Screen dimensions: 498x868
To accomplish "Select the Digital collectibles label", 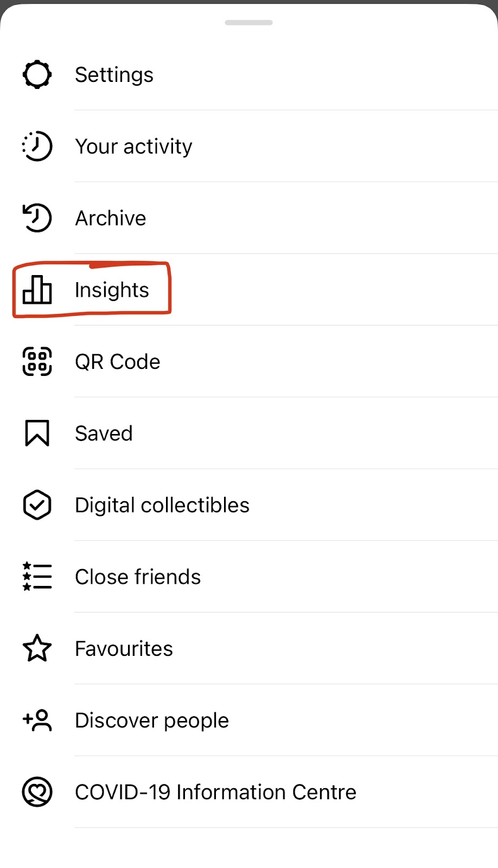I will click(162, 505).
